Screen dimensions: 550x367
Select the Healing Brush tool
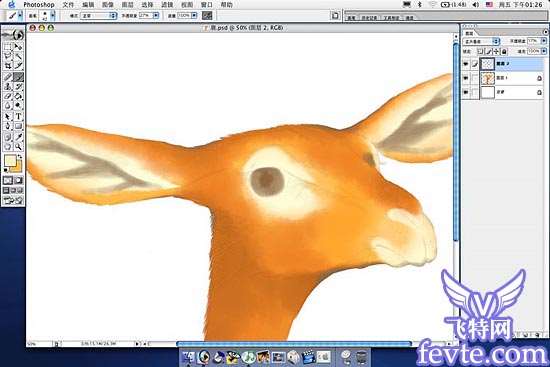(x=8, y=76)
